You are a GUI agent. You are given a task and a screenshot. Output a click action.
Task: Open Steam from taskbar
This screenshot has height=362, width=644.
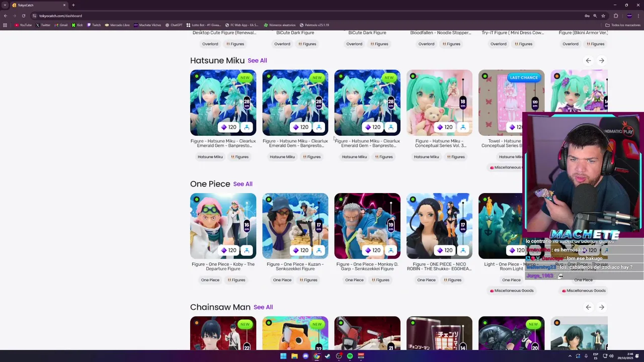pos(328,356)
